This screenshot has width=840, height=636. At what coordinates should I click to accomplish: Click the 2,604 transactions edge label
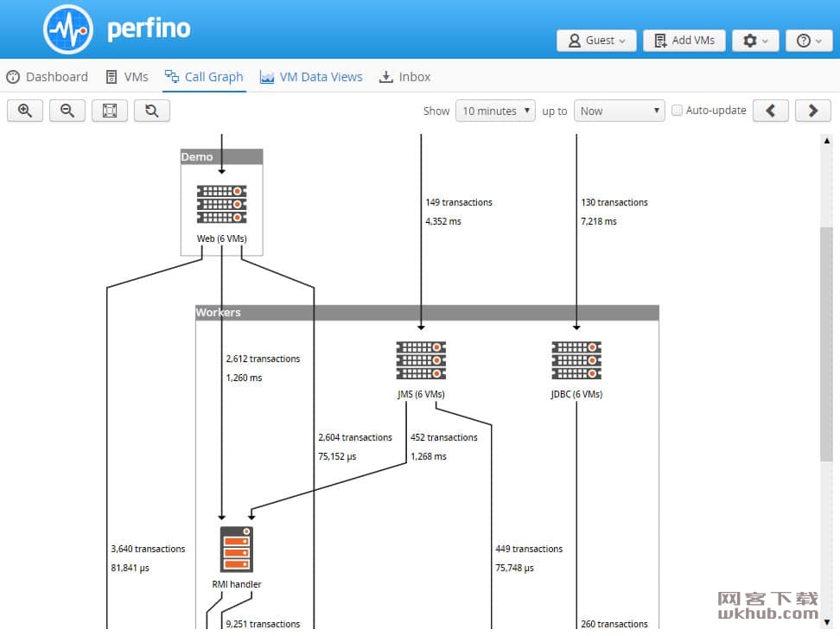pyautogui.click(x=354, y=438)
